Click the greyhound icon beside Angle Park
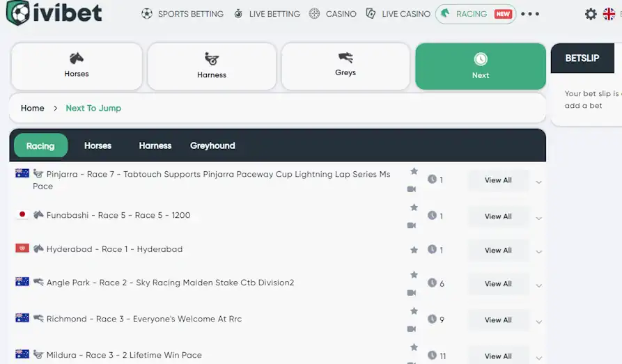This screenshot has width=622, height=364. pyautogui.click(x=38, y=281)
